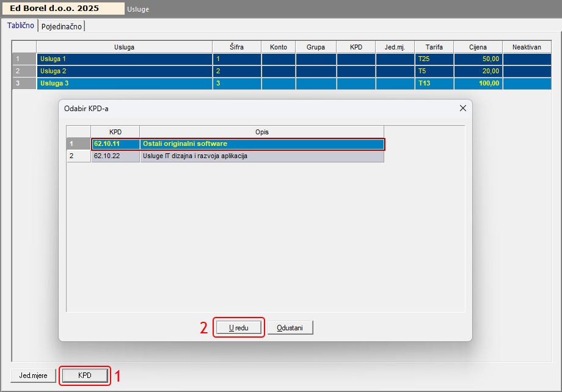Image resolution: width=562 pixels, height=392 pixels.
Task: Click the Usluga 3 name cell
Action: click(124, 84)
